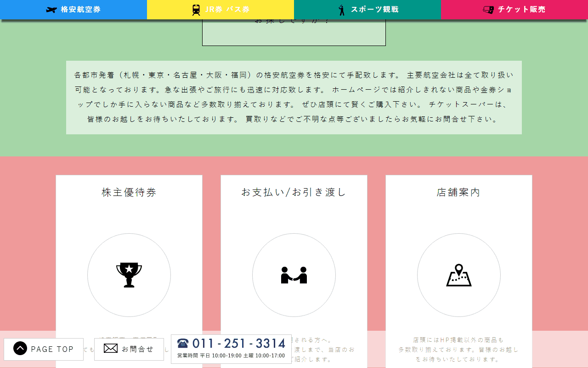Viewport: 588px width, 368px height.
Task: Click the envelope icon beside お問合せ
Action: (111, 348)
